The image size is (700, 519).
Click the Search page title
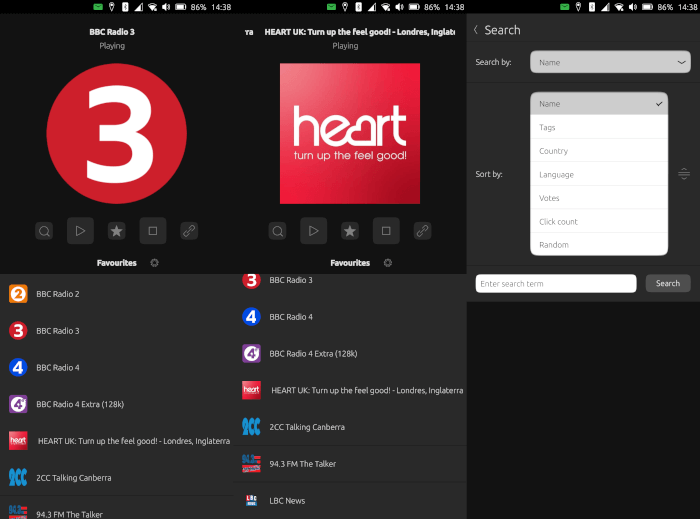click(502, 30)
